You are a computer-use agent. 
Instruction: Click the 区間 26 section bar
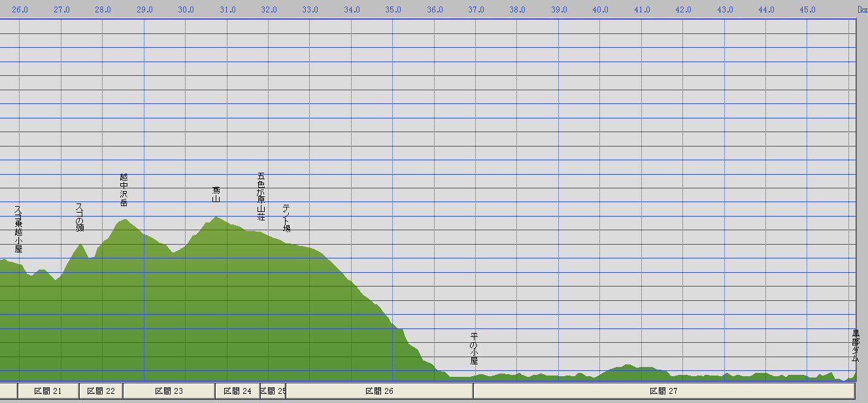[x=379, y=391]
